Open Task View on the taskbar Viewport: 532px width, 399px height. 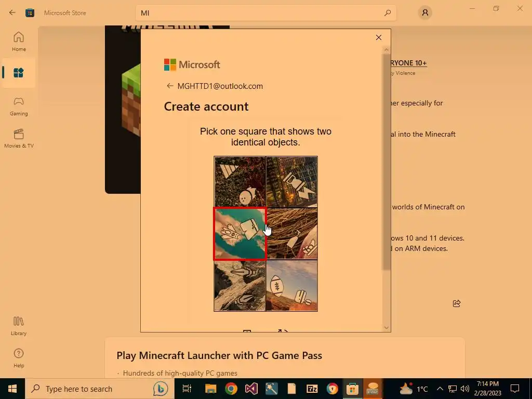187,389
